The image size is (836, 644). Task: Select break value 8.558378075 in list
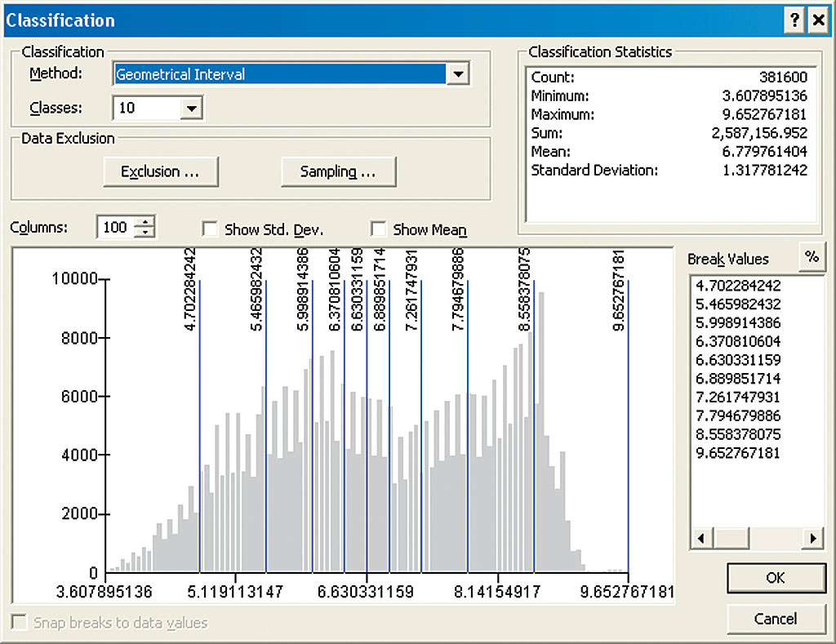pos(738,434)
